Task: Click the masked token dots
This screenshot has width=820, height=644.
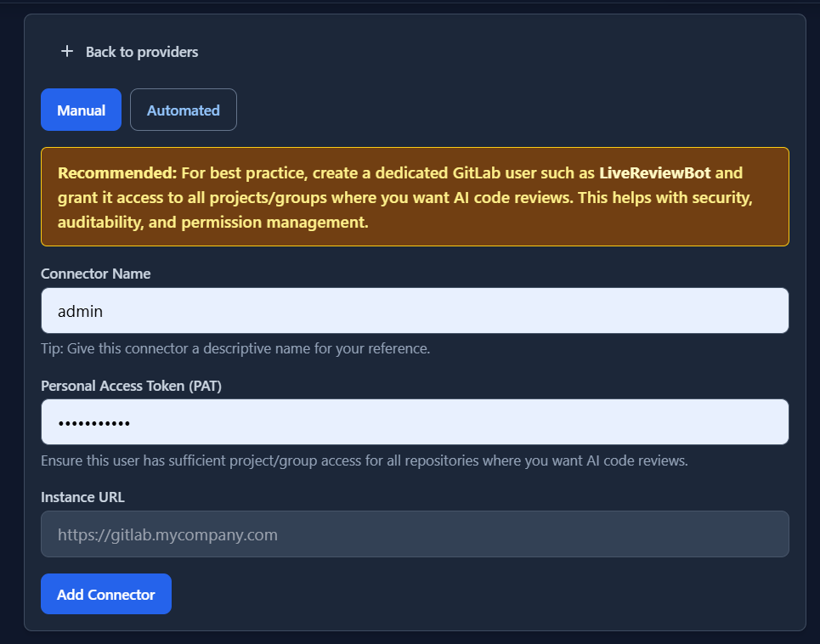Action: point(93,423)
